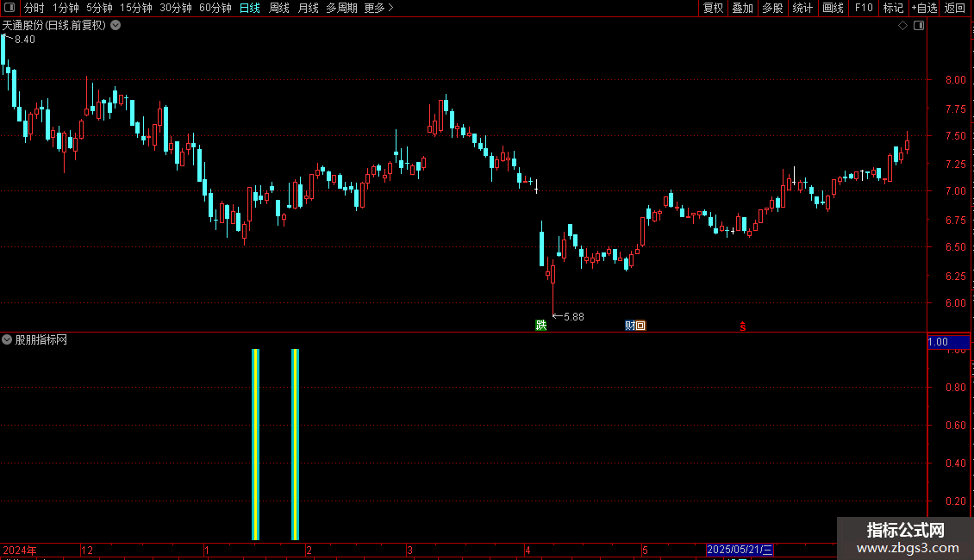Expand the 股朋指标网 indicator dropdown
974x560 pixels.
7,339
